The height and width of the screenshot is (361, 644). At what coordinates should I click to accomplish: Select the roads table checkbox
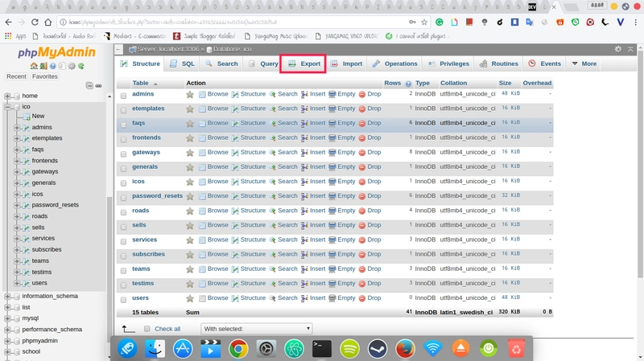[123, 212]
